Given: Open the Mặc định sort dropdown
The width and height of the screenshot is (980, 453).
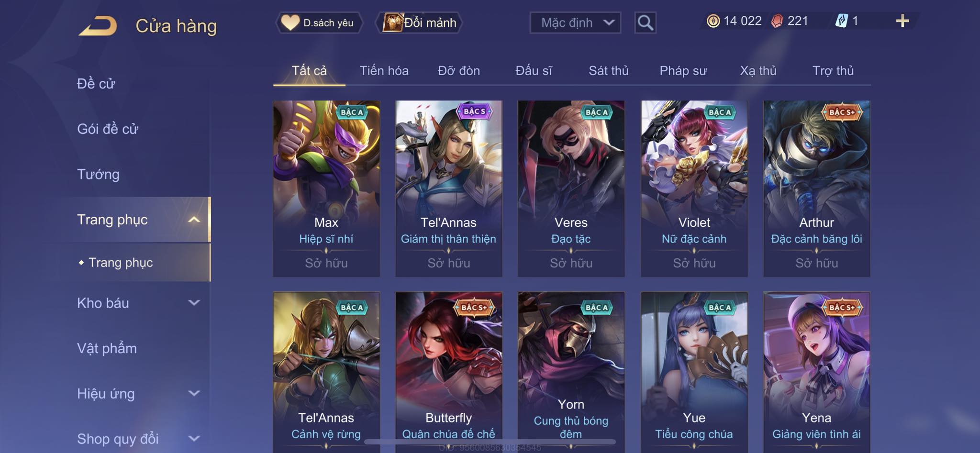Looking at the screenshot, I should pos(575,22).
